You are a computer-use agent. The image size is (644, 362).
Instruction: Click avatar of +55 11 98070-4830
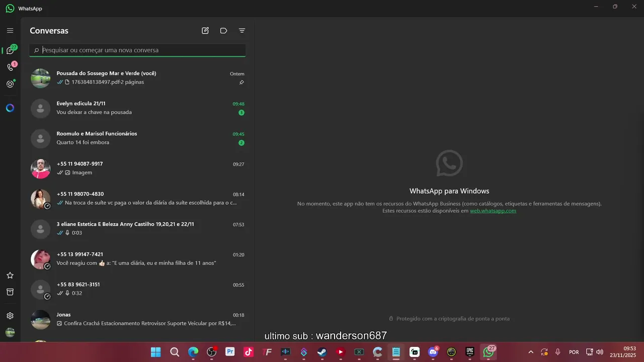point(41,199)
